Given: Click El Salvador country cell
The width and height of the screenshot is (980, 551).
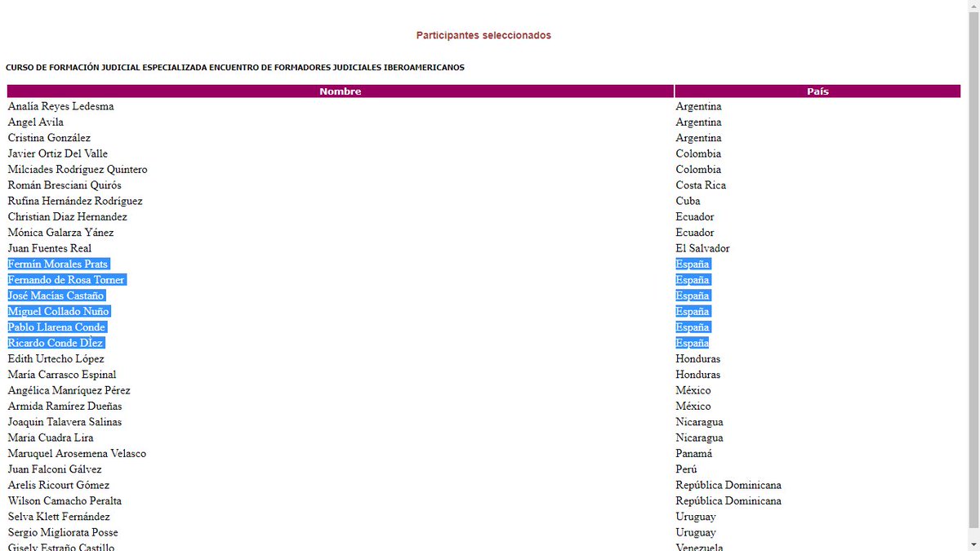Looking at the screenshot, I should tap(703, 249).
